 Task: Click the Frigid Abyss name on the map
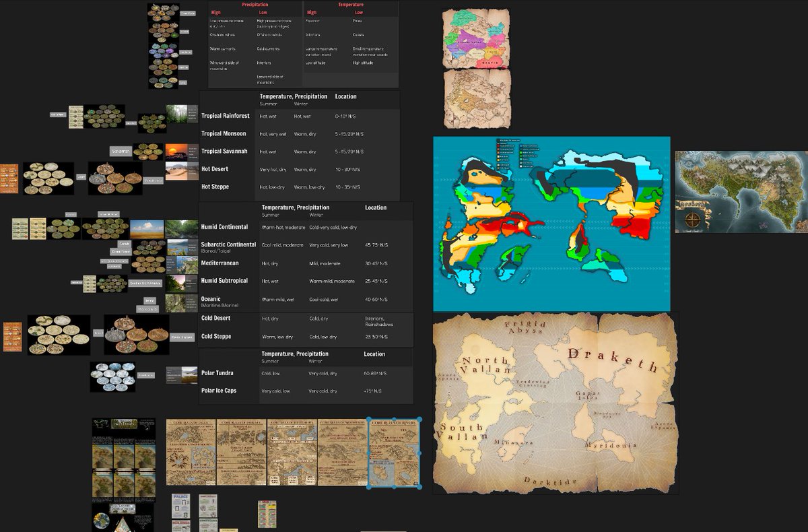(527, 327)
